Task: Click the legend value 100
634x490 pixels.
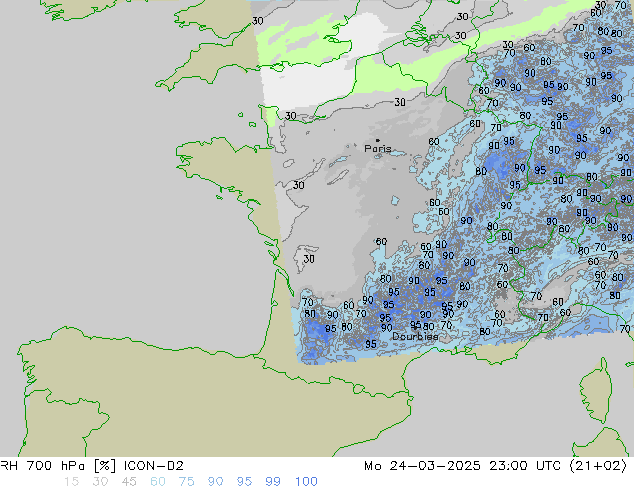Action: (x=306, y=482)
